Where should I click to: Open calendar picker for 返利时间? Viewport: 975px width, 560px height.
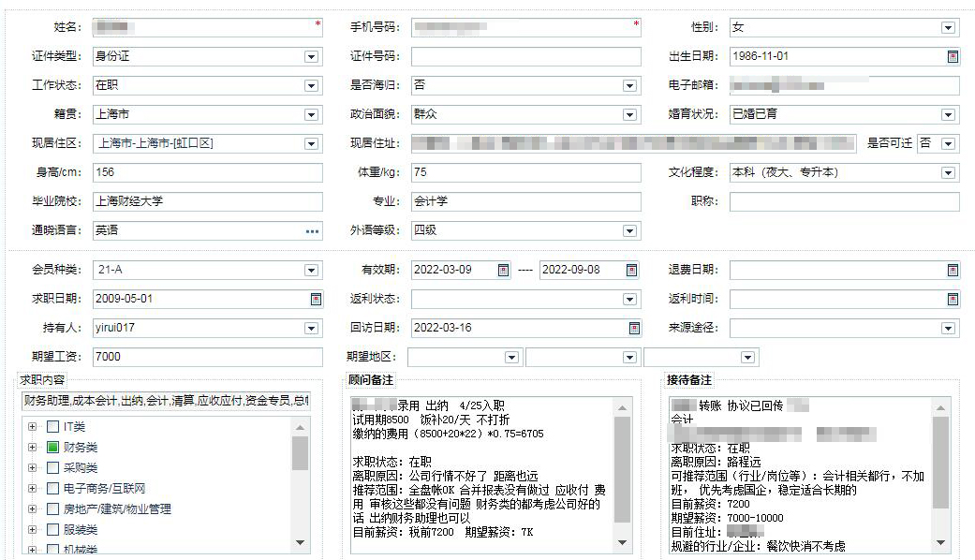[x=952, y=299]
